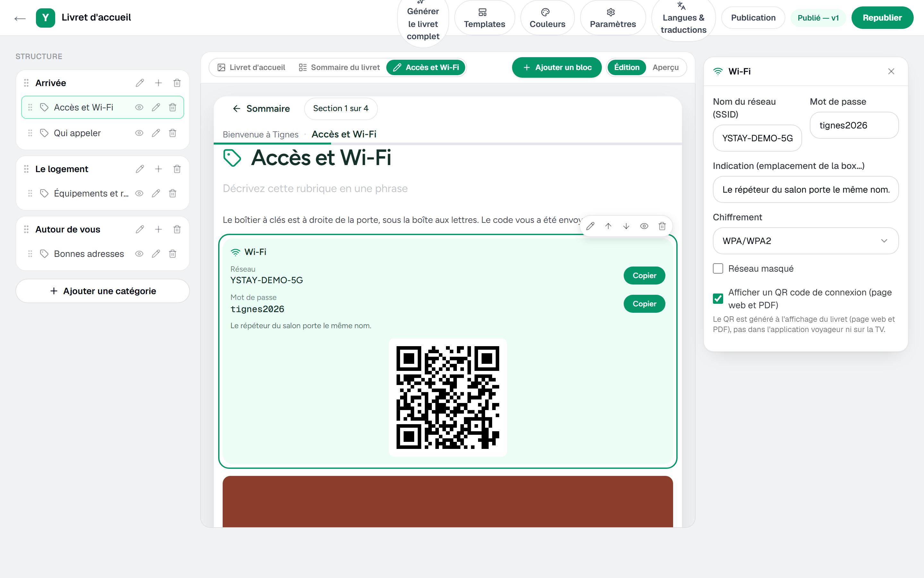Switch to the Sommaire du livret tab
This screenshot has width=924, height=578.
[x=339, y=68]
